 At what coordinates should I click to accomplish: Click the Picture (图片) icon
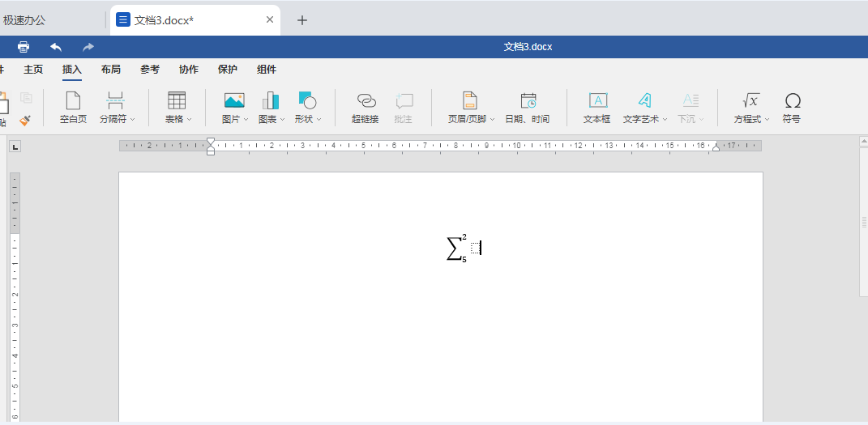pyautogui.click(x=234, y=100)
